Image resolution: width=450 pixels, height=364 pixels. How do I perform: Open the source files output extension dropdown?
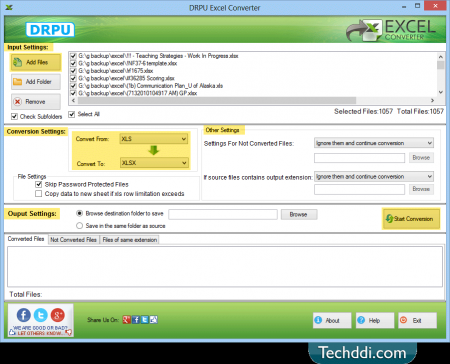click(374, 176)
